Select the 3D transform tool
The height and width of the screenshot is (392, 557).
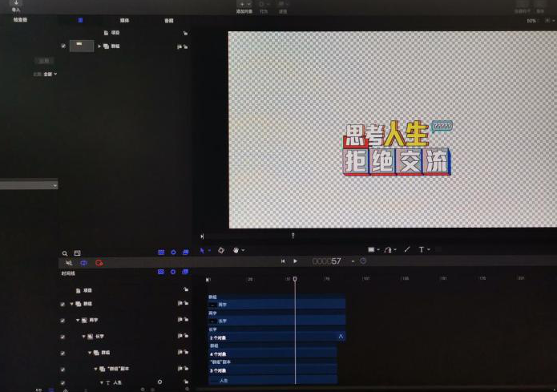tap(220, 250)
